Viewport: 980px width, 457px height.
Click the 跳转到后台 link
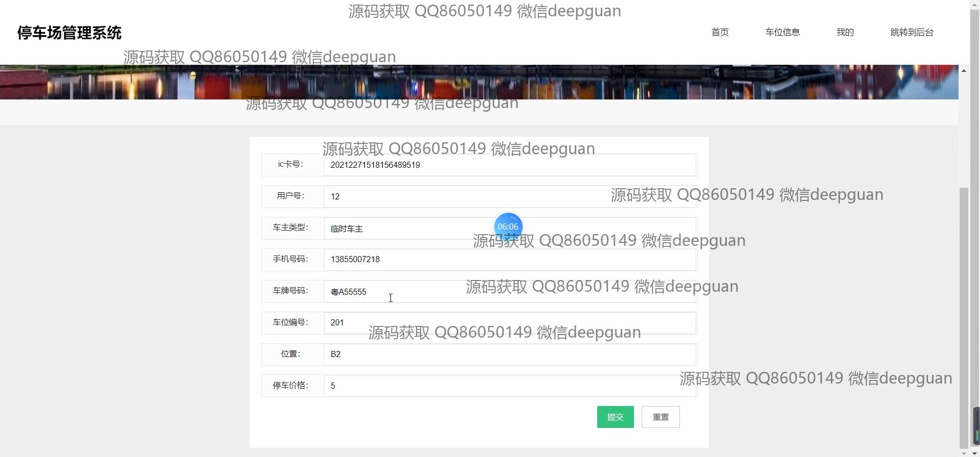click(912, 32)
